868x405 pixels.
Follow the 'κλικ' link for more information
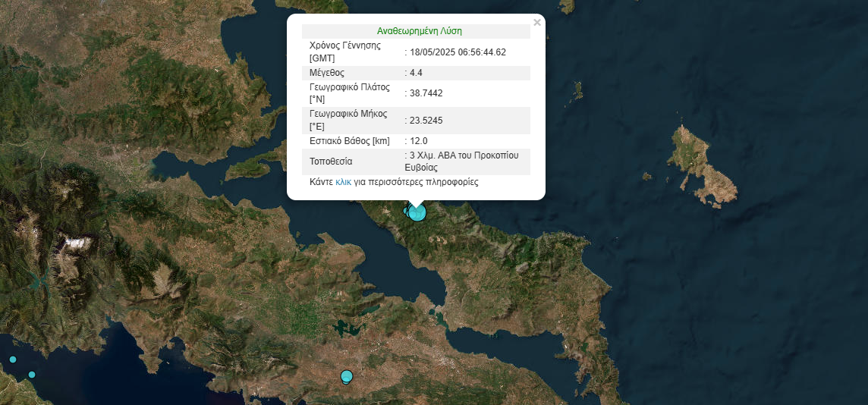[x=343, y=183]
